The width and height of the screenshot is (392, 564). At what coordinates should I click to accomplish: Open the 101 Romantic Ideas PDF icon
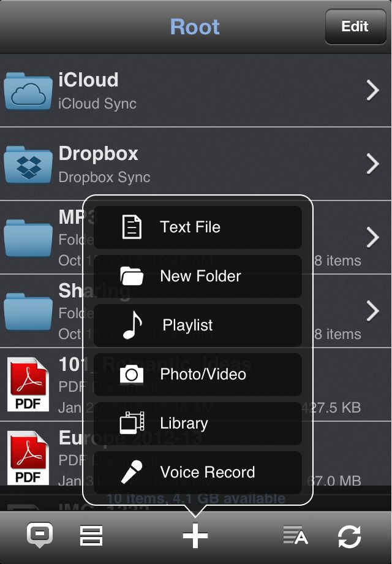[x=28, y=384]
